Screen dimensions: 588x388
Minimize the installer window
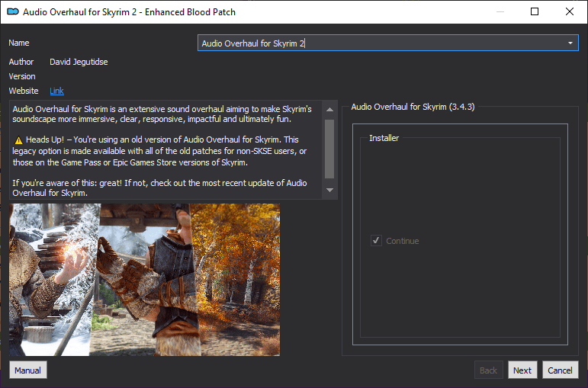coord(500,11)
